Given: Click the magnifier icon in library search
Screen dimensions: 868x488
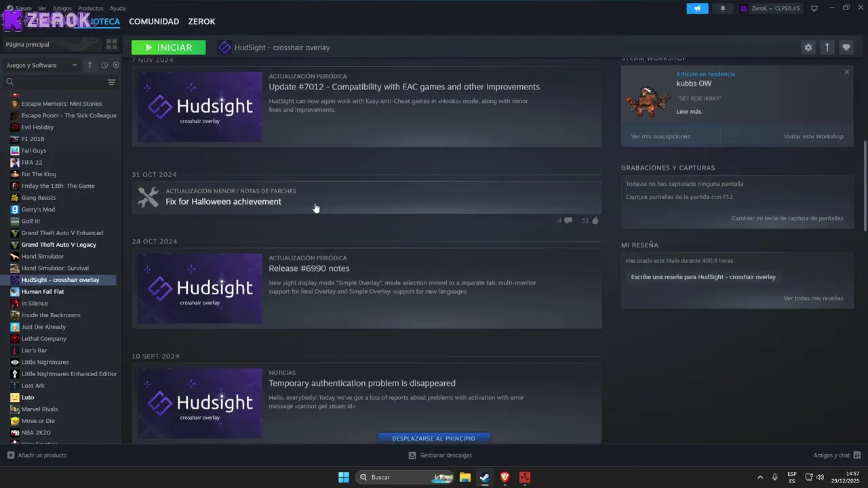Looking at the screenshot, I should pos(10,82).
